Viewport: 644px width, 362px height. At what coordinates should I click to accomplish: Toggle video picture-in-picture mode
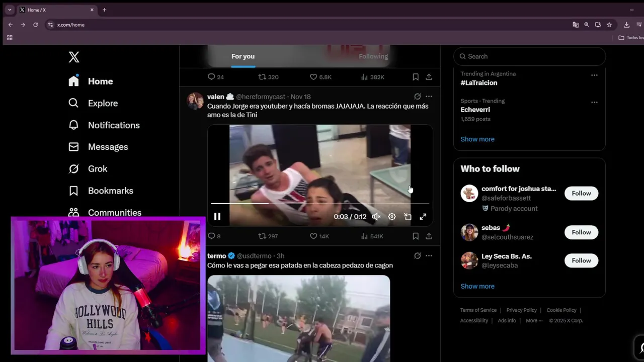tap(408, 217)
